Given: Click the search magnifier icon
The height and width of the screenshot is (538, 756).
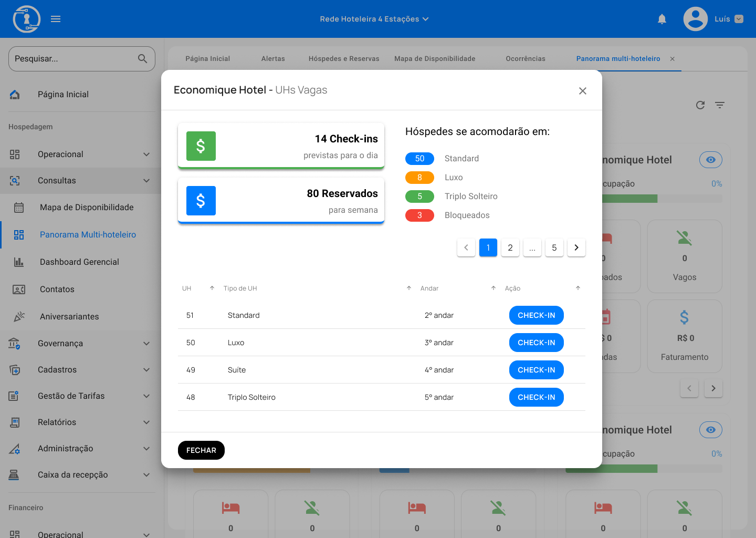Looking at the screenshot, I should (142, 59).
